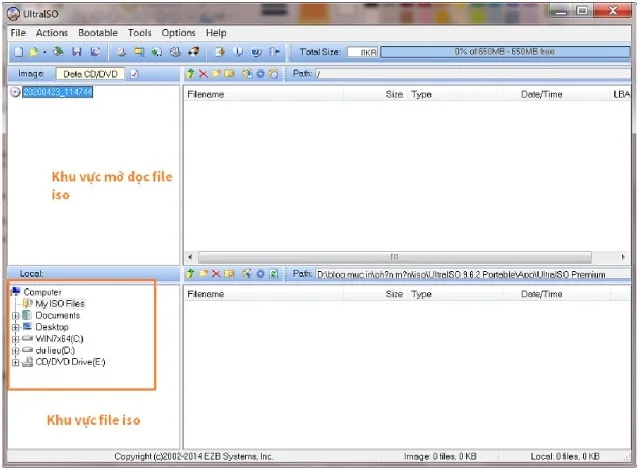Click the Save As icon in main toolbar

coord(95,52)
